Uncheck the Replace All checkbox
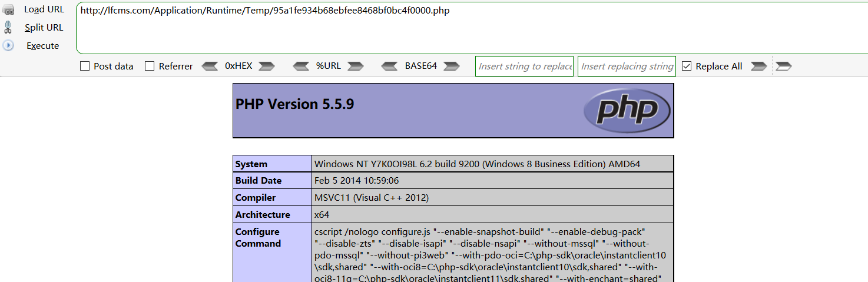 click(x=686, y=66)
